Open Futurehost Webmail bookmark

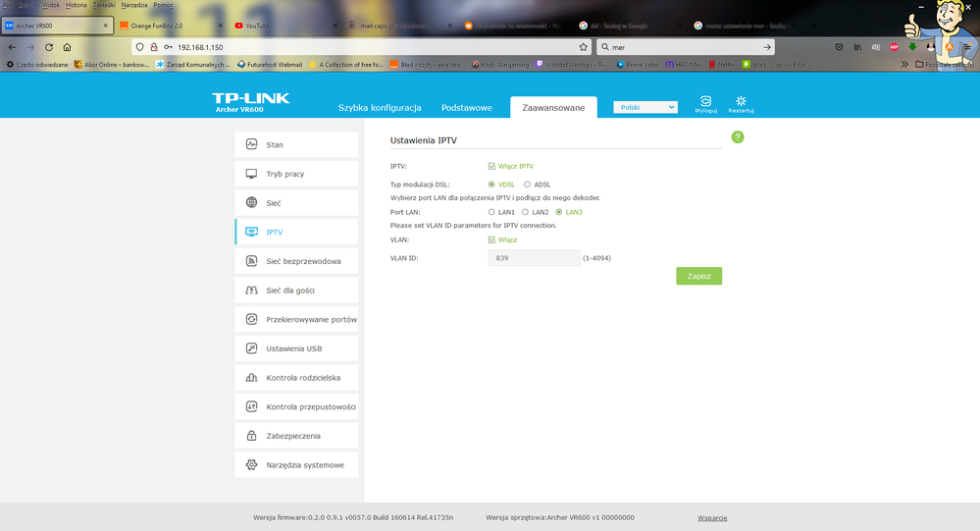click(270, 65)
